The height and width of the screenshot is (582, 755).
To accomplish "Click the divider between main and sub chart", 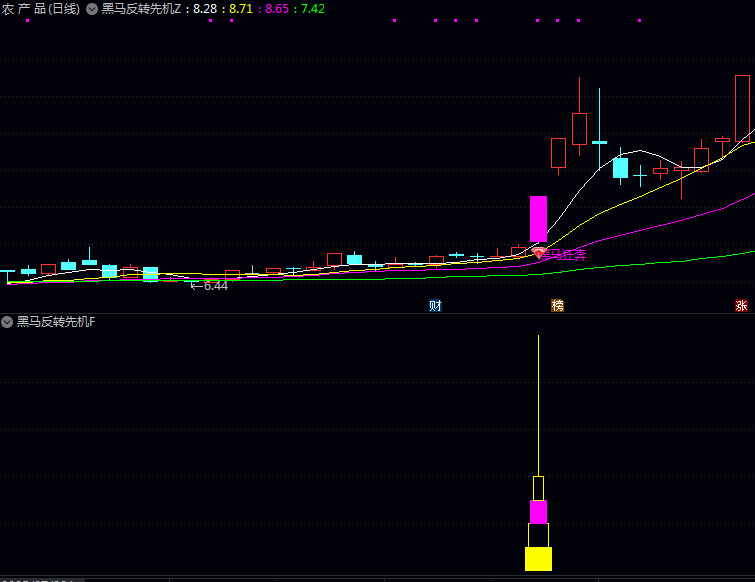I will (x=377, y=313).
